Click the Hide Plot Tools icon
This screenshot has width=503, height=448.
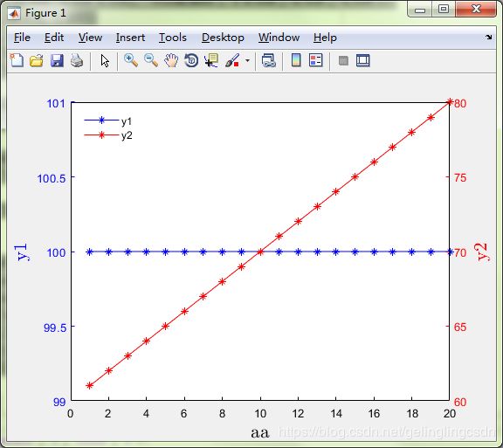click(343, 60)
